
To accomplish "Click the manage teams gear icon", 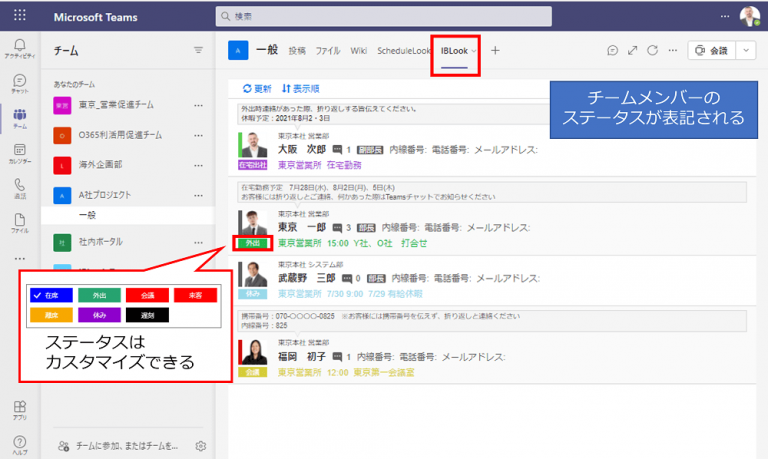I will (x=201, y=446).
